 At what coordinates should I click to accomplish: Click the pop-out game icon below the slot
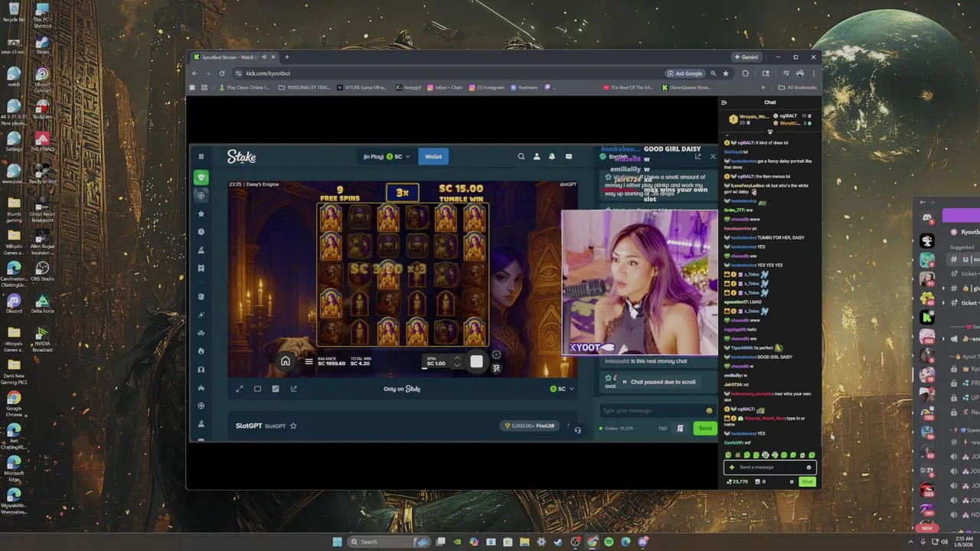[x=294, y=389]
